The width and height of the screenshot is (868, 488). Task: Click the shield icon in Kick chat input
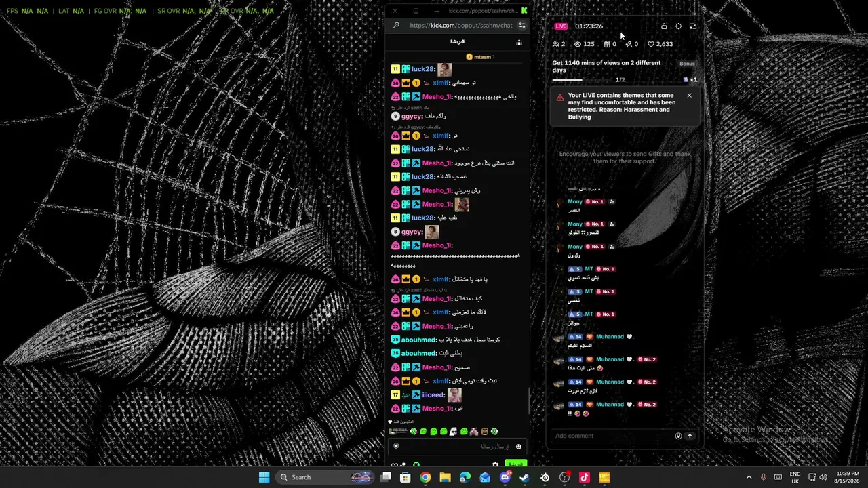396,446
